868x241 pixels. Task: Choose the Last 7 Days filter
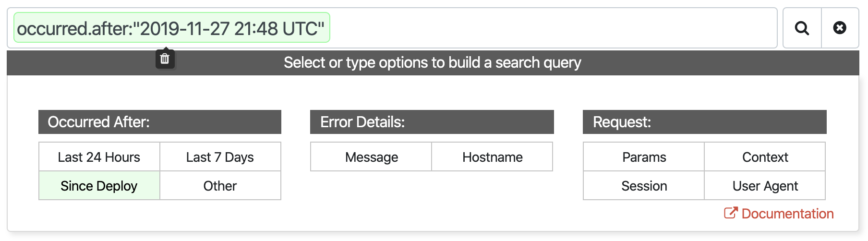220,157
